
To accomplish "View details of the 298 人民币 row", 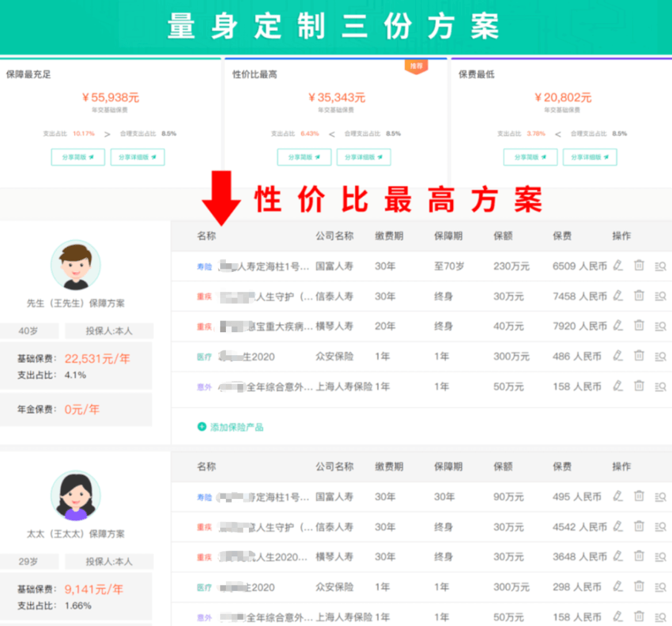I will (x=660, y=587).
